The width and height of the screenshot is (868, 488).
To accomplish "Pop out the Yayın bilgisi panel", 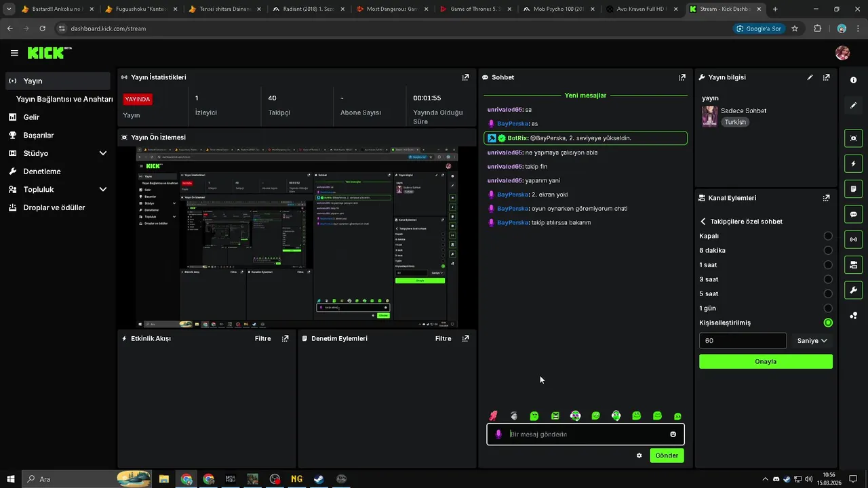I will (826, 77).
